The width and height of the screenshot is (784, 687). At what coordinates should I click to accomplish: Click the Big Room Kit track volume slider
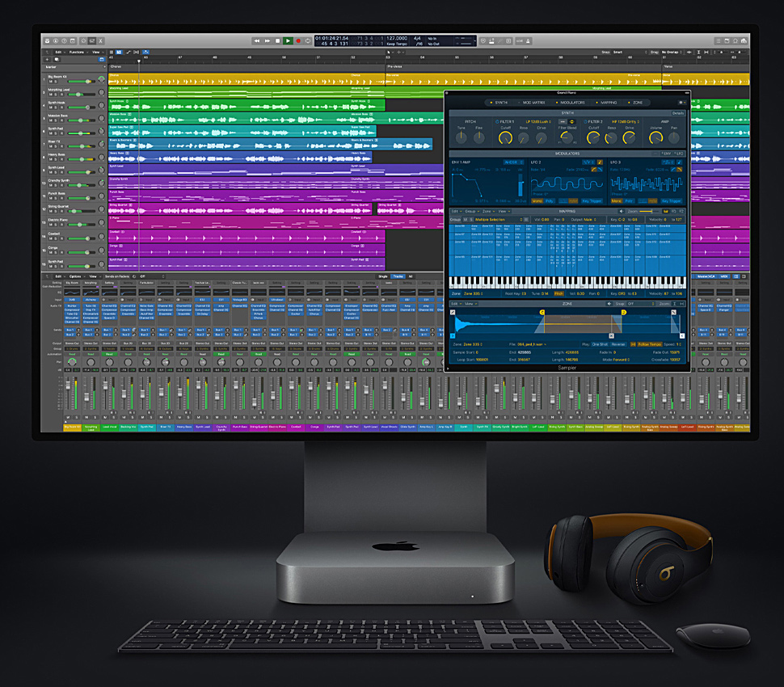82,82
